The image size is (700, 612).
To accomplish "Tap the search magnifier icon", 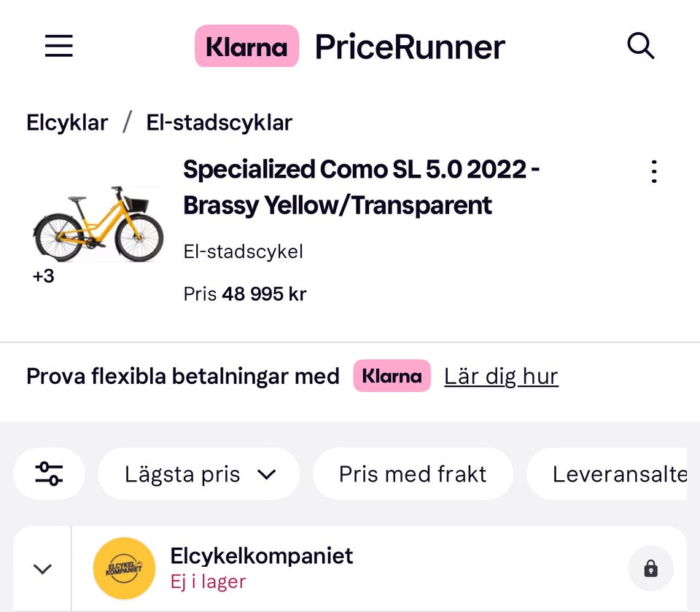I will point(641,47).
